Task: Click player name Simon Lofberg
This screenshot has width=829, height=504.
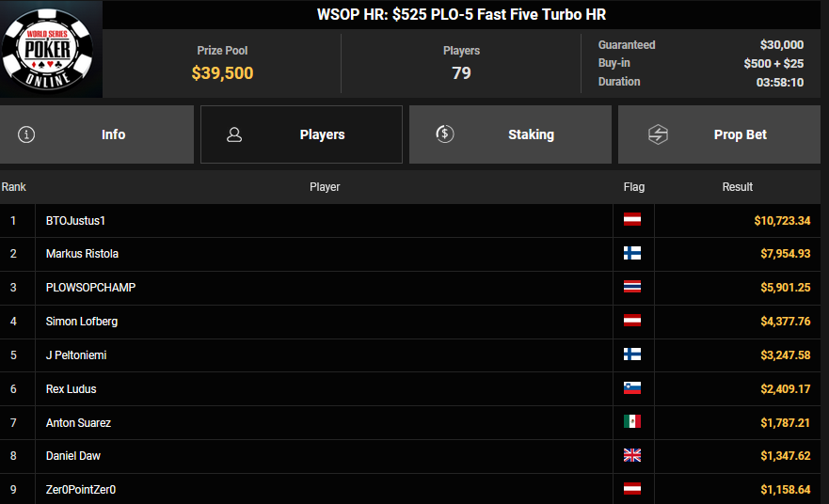Action: [82, 322]
